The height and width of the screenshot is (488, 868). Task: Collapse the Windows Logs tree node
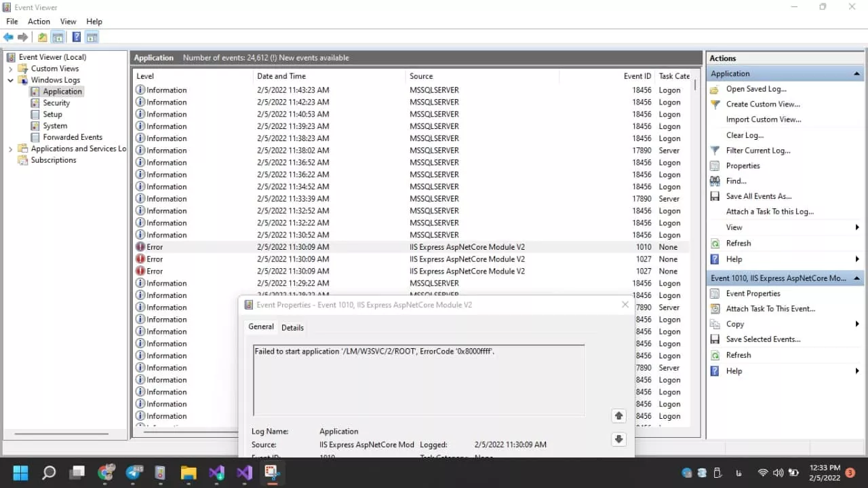pyautogui.click(x=10, y=80)
